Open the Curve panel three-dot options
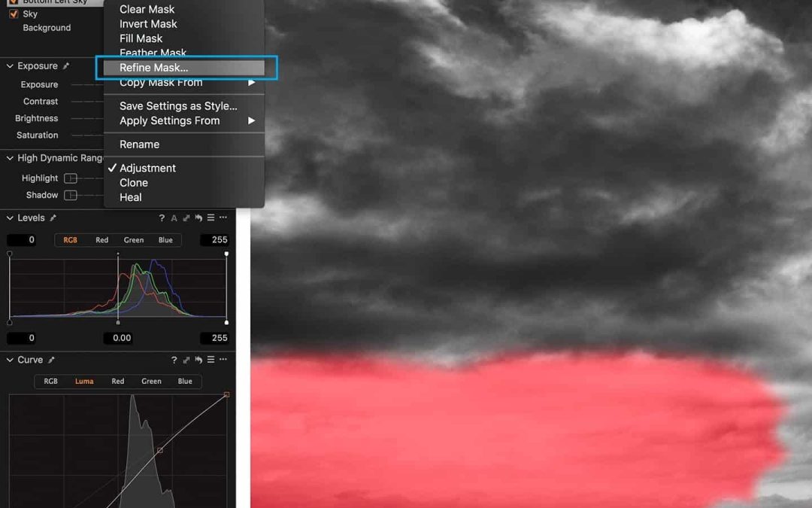 (x=223, y=360)
